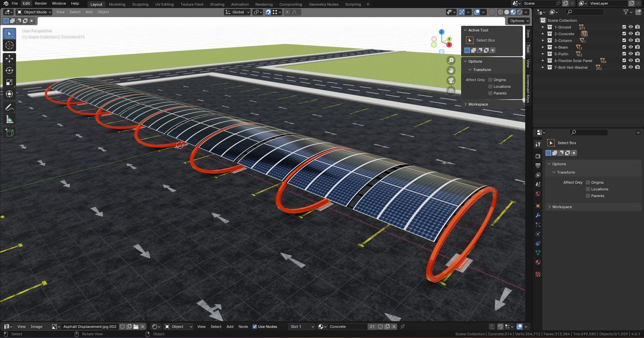Switch to Geometry Nodes workspace tab
Viewport: 644px width, 338px height.
click(324, 4)
